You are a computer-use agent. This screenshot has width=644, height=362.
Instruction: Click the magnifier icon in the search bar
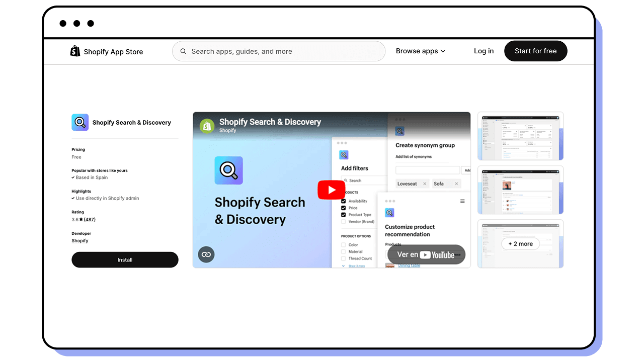(183, 51)
